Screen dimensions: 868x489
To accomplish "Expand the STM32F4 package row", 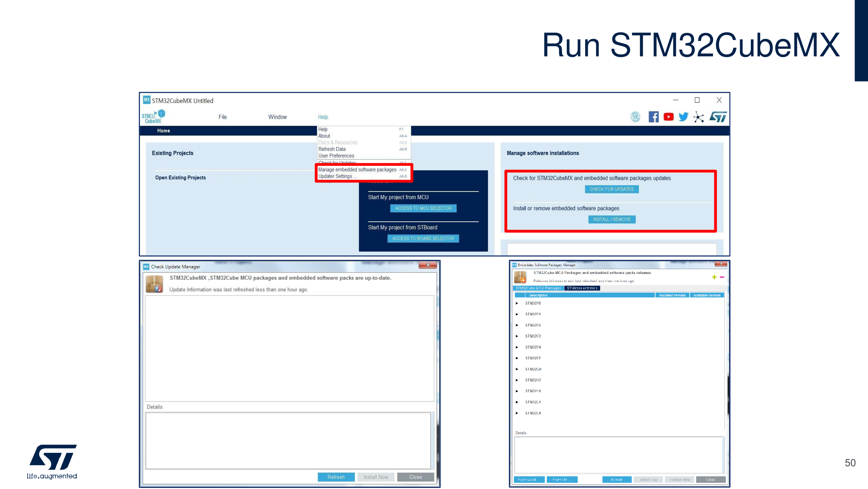I will click(517, 347).
